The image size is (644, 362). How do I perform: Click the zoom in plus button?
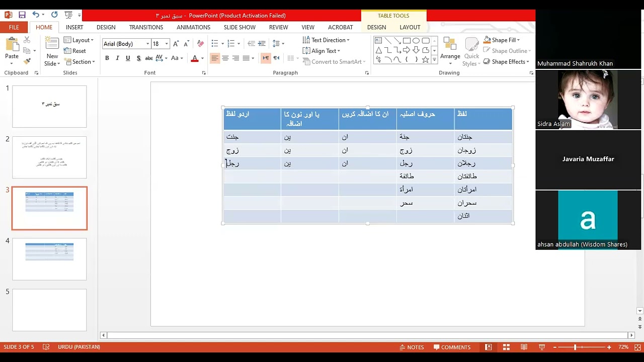click(x=609, y=347)
